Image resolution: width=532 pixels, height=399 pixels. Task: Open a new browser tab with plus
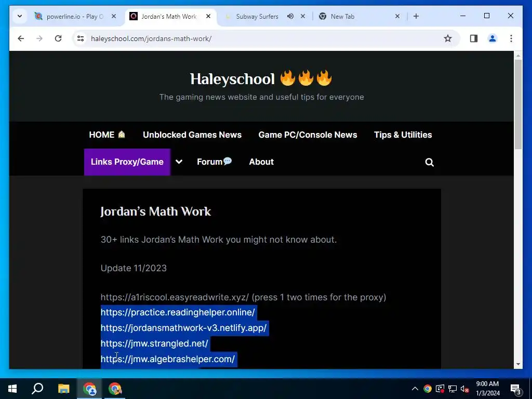coord(416,16)
